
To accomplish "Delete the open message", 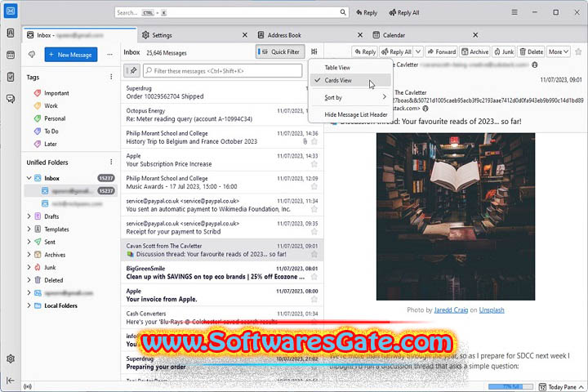I will (532, 51).
